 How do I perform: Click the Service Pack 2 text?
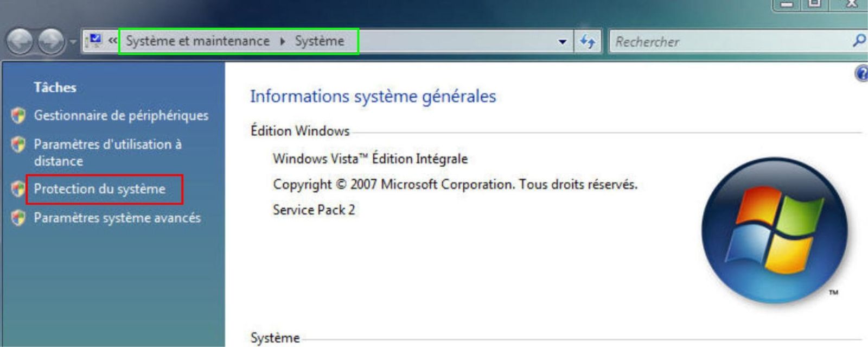pyautogui.click(x=314, y=210)
